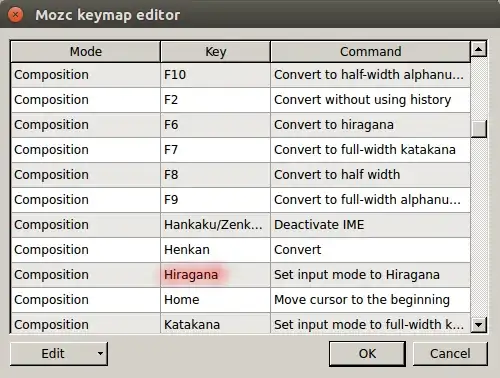This screenshot has width=500, height=378.
Task: Select Composition mode cell in Hankaku/Zenk... row
Action: [86, 225]
